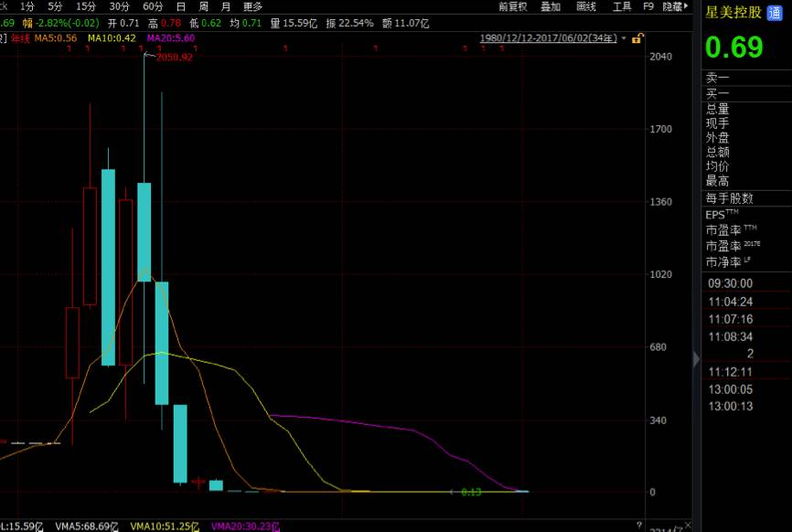Click the MA5 indicator label

tap(56, 37)
